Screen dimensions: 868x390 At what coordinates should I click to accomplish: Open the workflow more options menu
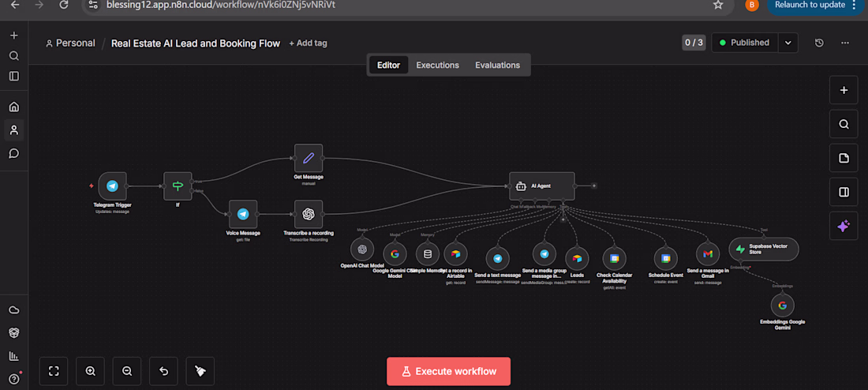(x=845, y=43)
